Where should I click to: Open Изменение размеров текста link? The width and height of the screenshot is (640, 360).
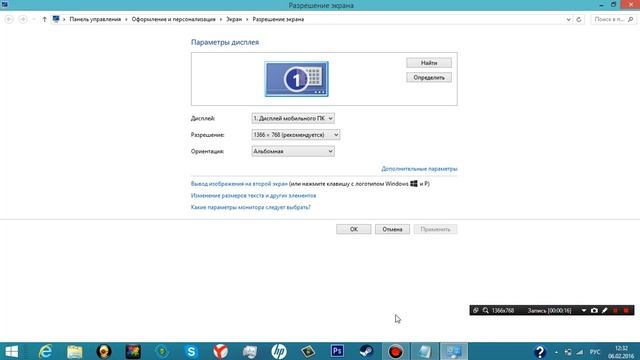(253, 196)
